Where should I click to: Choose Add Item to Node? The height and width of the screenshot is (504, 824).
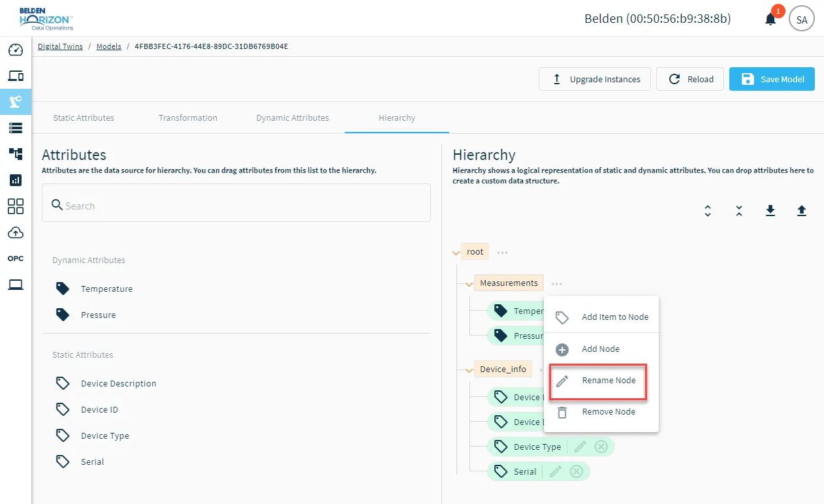click(601, 317)
